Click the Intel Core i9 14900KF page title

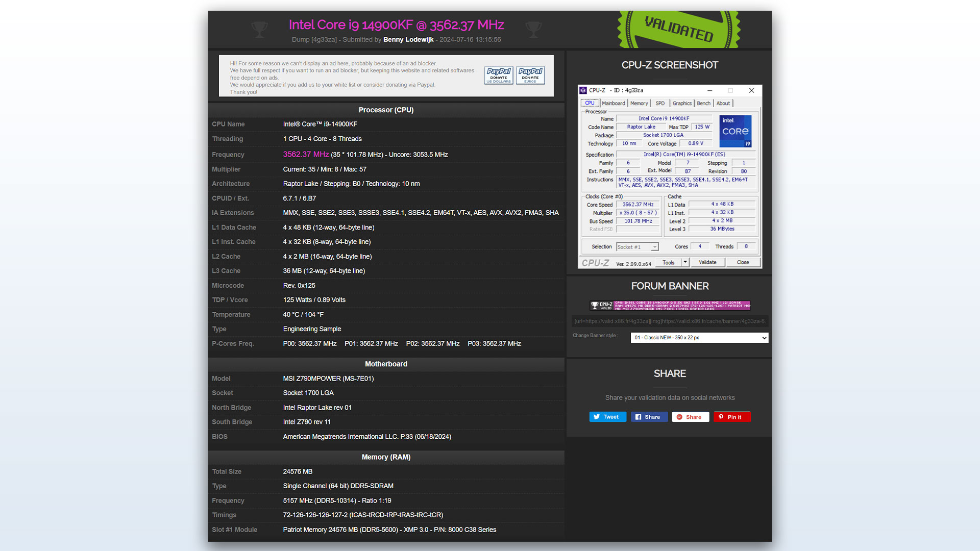(396, 24)
